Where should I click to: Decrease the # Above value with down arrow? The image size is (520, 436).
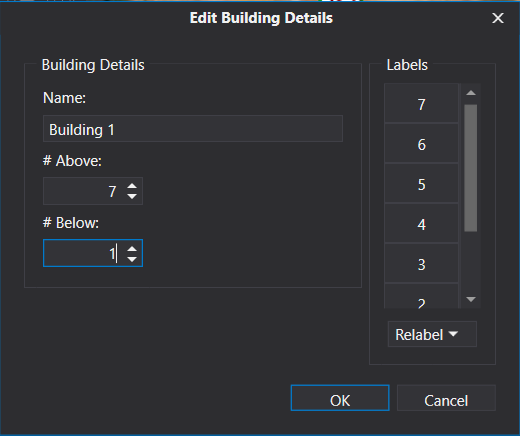tap(132, 196)
